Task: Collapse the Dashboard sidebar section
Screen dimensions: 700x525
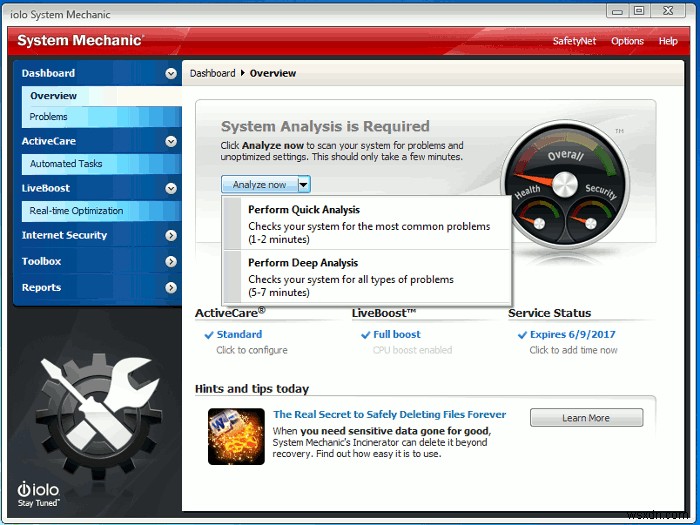Action: (171, 73)
